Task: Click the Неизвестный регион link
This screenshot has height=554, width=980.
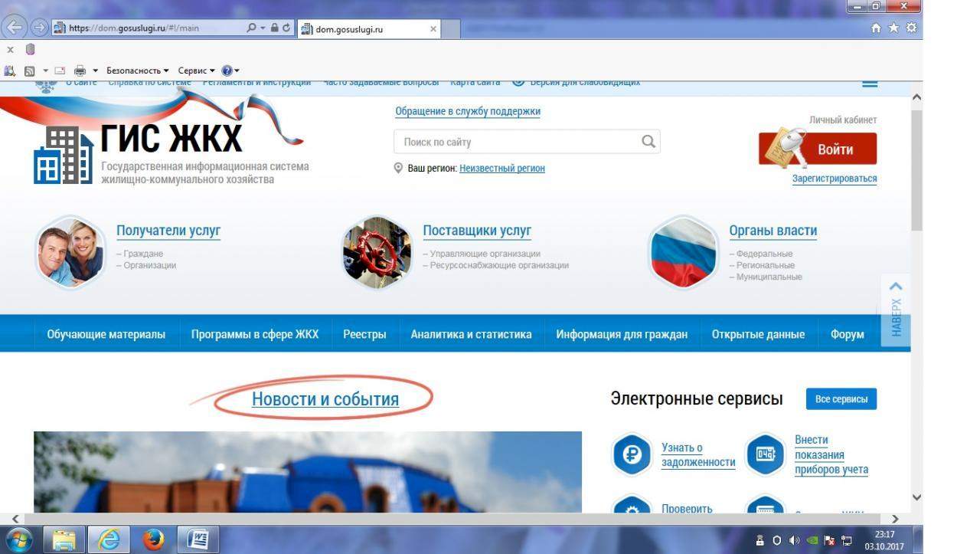Action: (502, 168)
